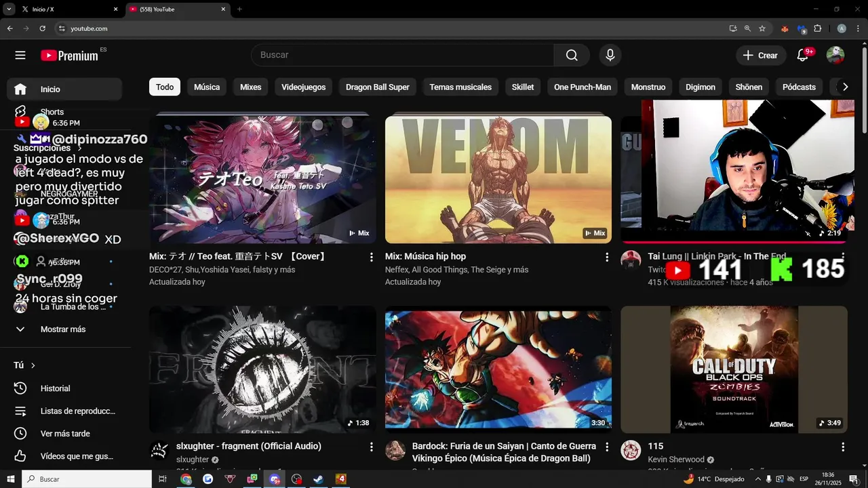868x488 pixels.
Task: Click the install app icon in address bar
Action: tap(733, 28)
